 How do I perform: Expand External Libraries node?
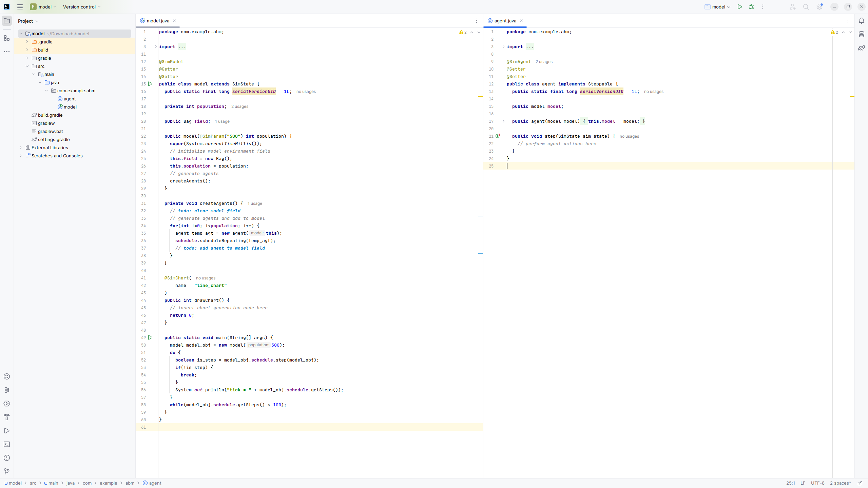pyautogui.click(x=21, y=148)
